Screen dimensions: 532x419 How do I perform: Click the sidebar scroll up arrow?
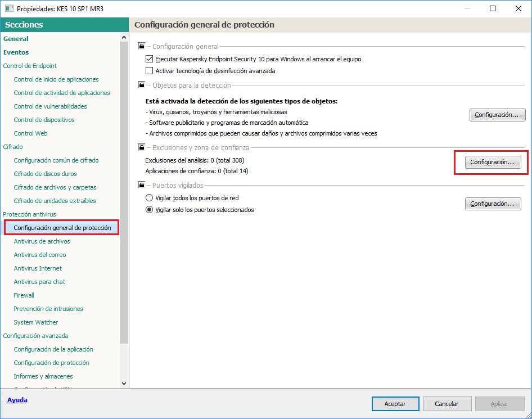pos(124,37)
